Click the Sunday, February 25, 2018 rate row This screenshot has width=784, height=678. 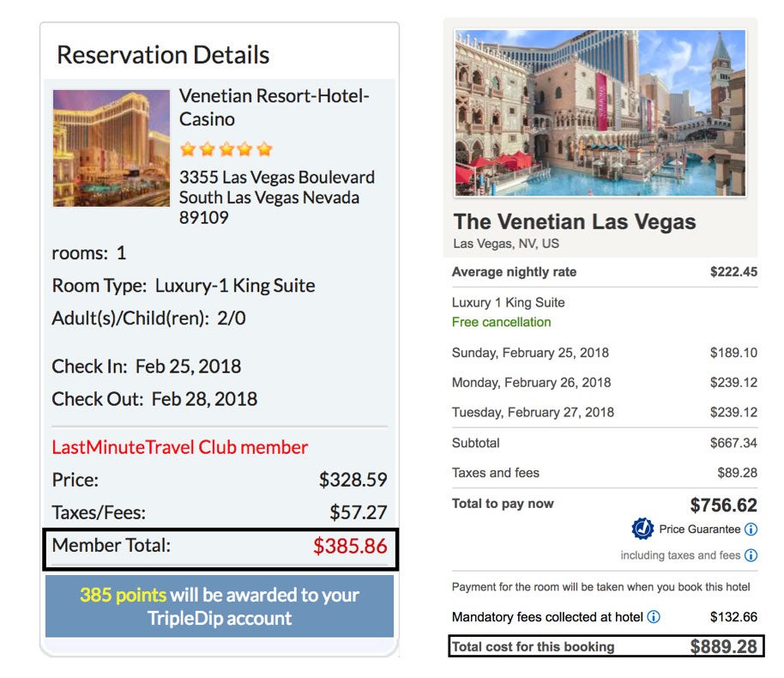point(605,353)
